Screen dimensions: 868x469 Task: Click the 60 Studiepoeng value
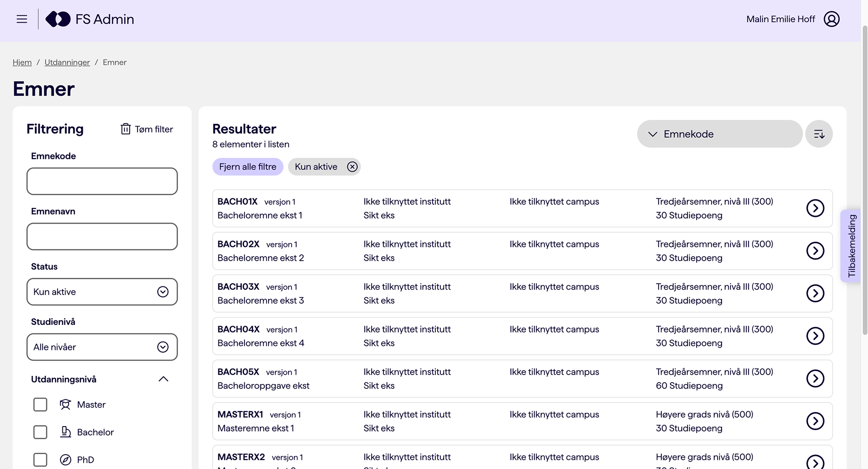(x=689, y=386)
